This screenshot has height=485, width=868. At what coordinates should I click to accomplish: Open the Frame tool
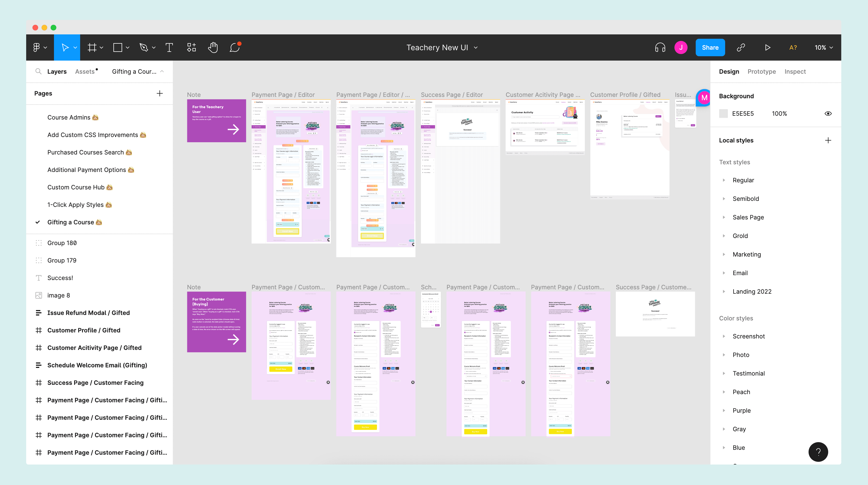92,47
